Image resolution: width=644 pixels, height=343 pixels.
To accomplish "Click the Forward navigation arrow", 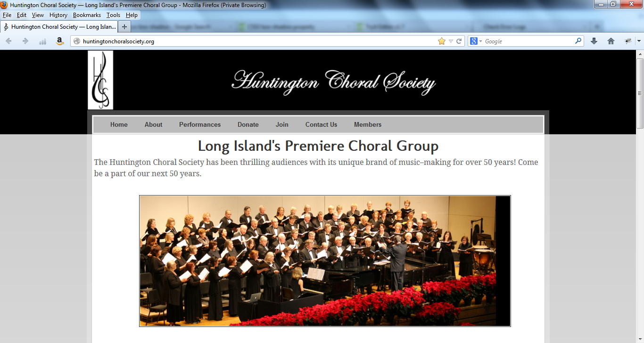I will [x=25, y=41].
